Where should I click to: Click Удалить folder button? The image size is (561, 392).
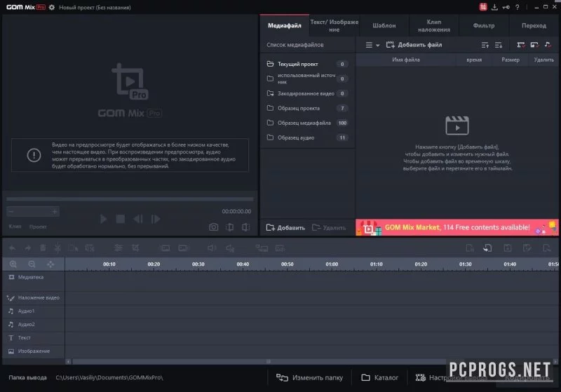(x=329, y=227)
